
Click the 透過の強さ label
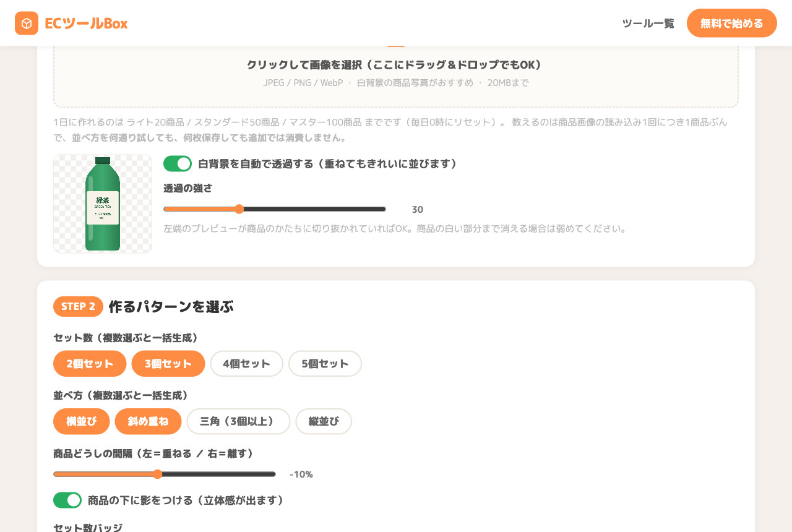click(188, 188)
